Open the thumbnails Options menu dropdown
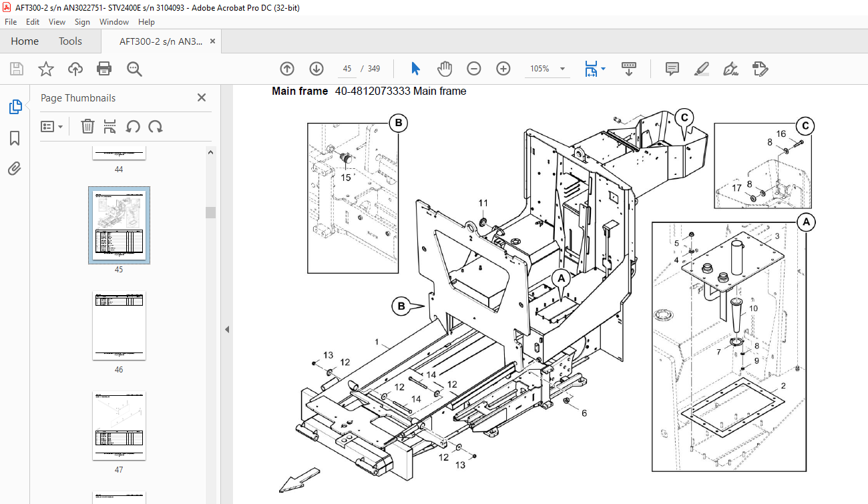Screen dimensions: 868x504 coord(52,126)
